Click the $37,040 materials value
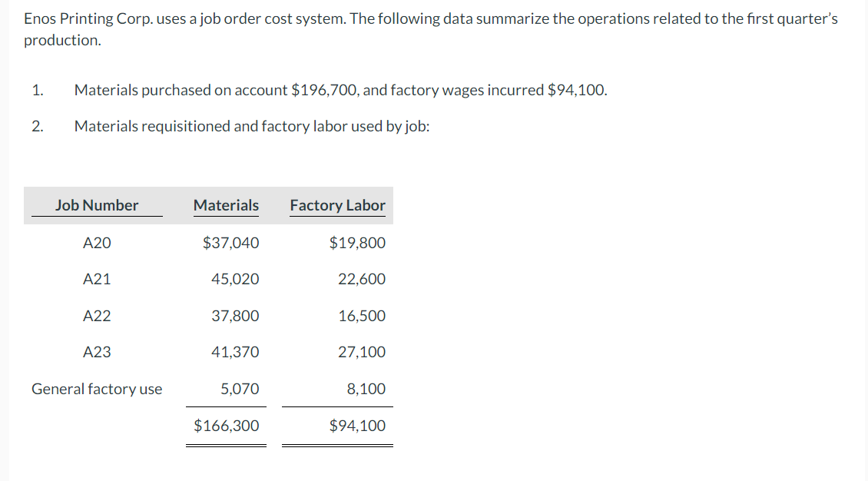This screenshot has height=481, width=868. click(230, 243)
